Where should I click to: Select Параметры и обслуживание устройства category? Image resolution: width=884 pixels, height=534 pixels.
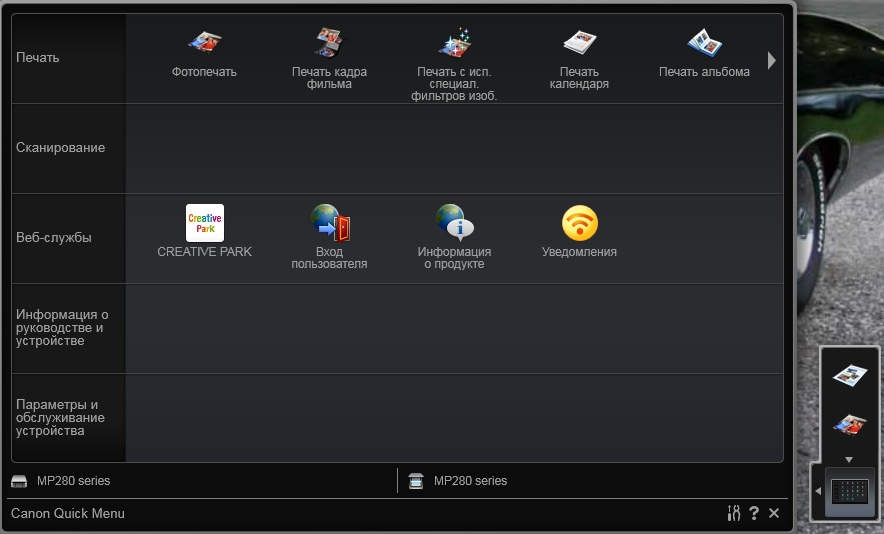(x=68, y=418)
